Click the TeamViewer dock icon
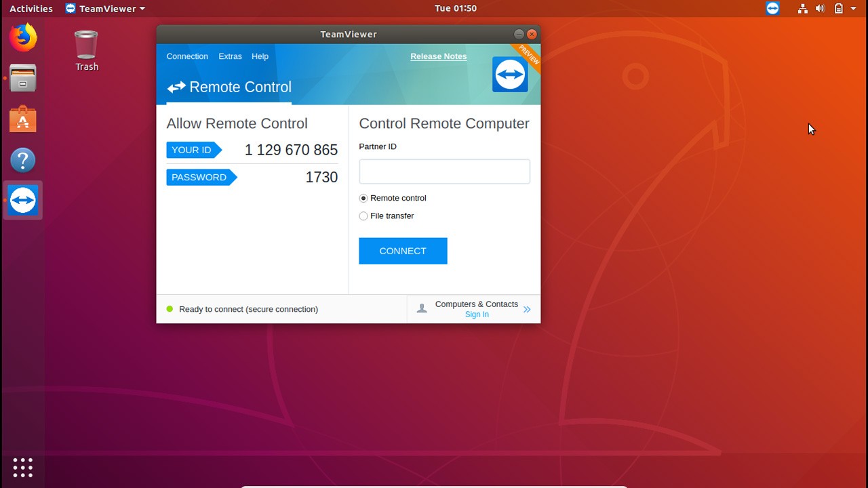868x488 pixels. click(x=23, y=201)
